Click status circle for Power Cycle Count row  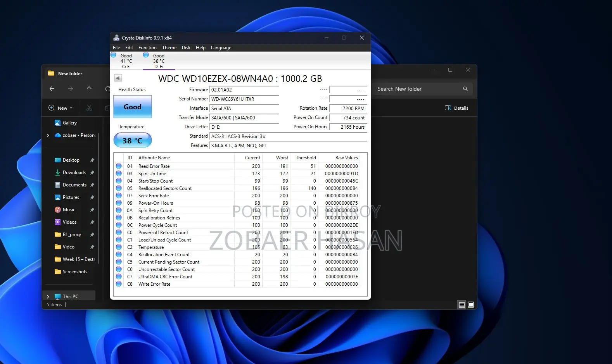[x=119, y=225]
